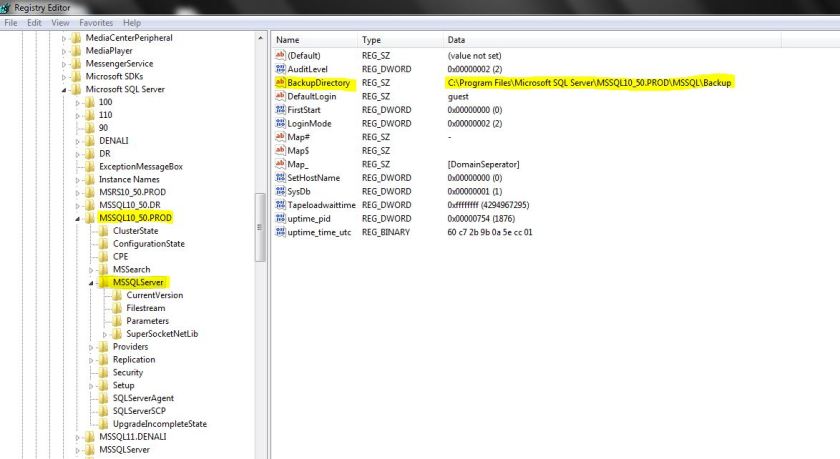Select the Parameters registry key

[147, 321]
